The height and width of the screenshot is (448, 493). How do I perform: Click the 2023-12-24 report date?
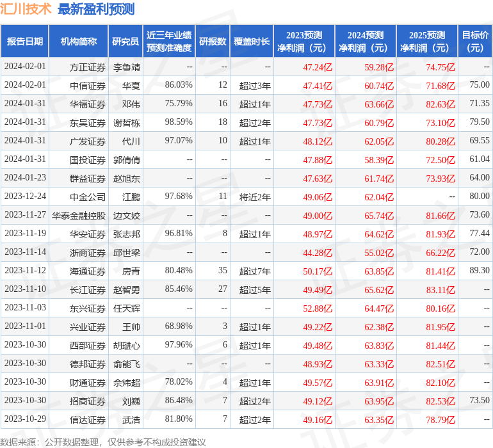point(25,196)
